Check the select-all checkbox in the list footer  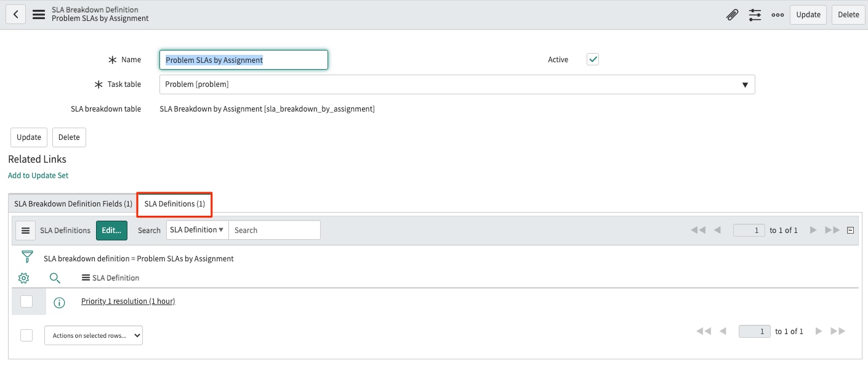[26, 335]
